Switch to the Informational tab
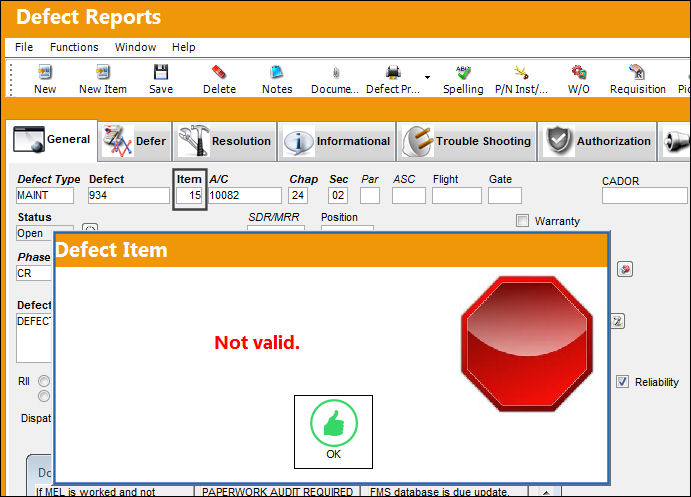The image size is (691, 497). 337,141
